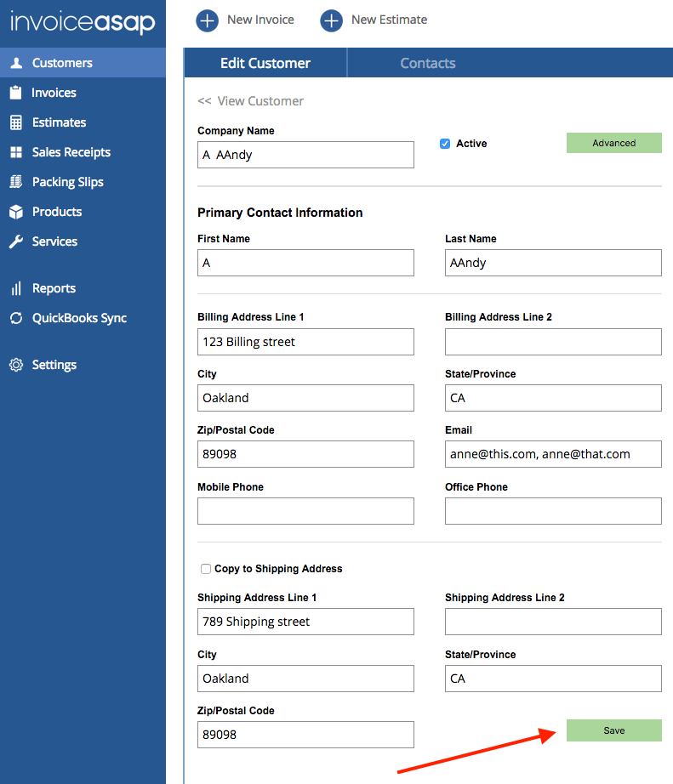The height and width of the screenshot is (784, 673).
Task: Expand the Advanced options button
Action: click(x=613, y=143)
